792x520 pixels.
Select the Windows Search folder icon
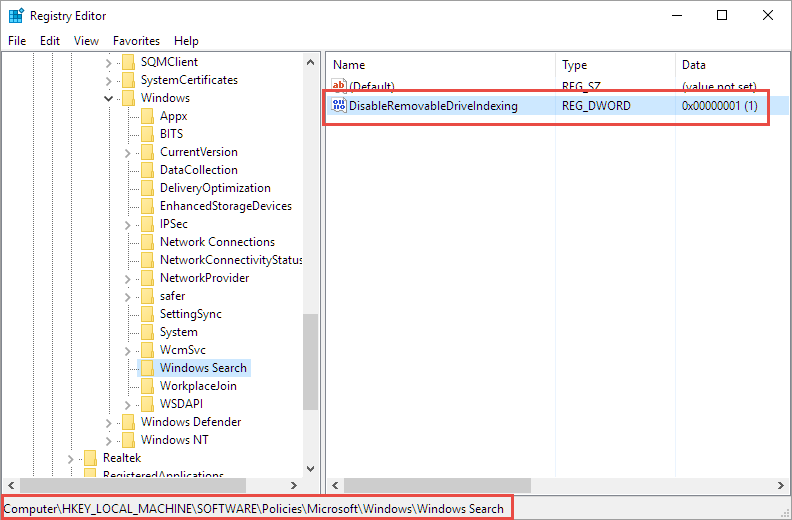tap(147, 368)
